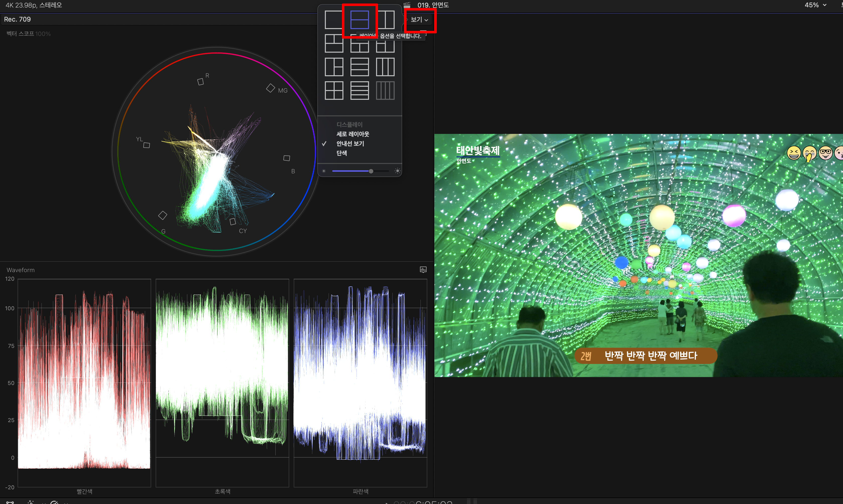The width and height of the screenshot is (843, 504).
Task: Click the brightness increase sun icon
Action: (397, 171)
